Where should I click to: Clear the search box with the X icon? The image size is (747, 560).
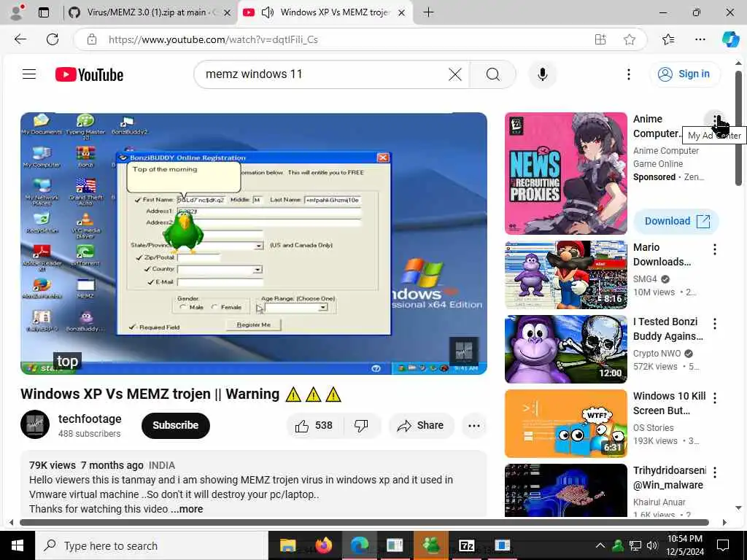coord(455,74)
